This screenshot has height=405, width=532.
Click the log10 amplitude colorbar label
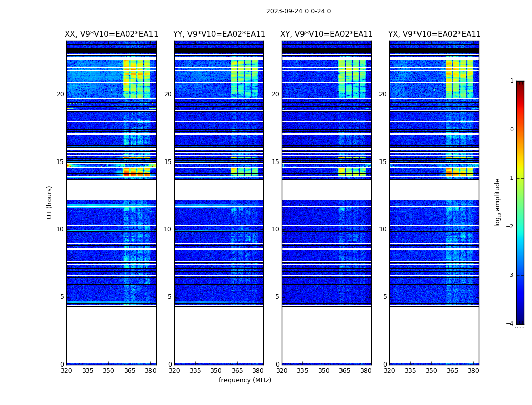click(498, 202)
